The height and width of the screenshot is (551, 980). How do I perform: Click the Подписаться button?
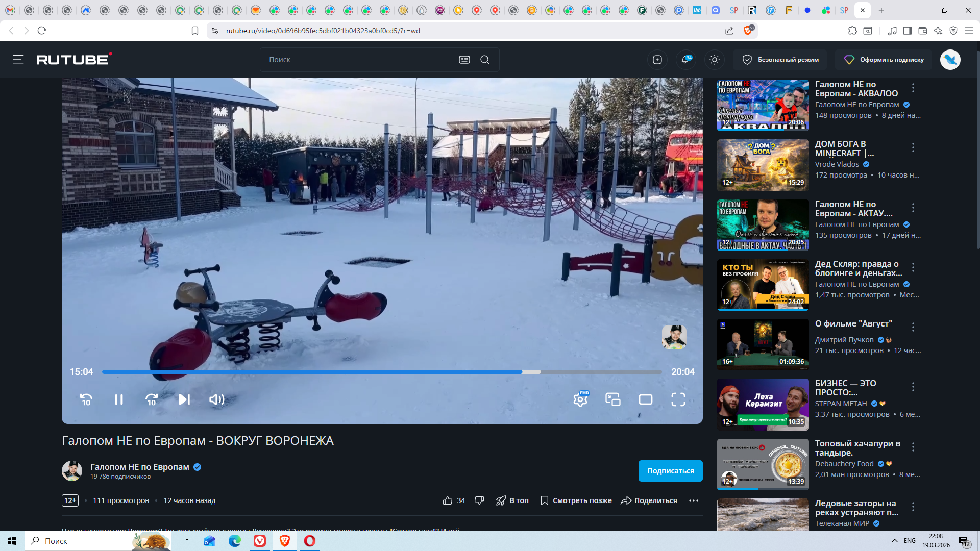coord(670,471)
